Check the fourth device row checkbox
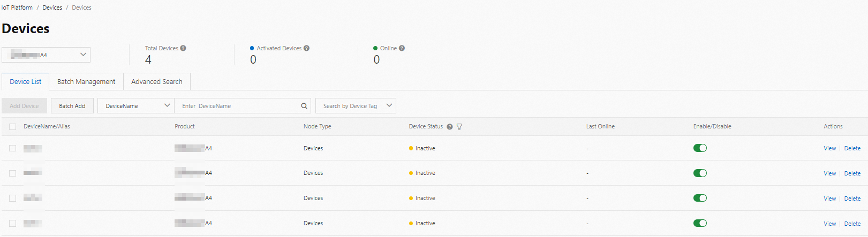The height and width of the screenshot is (237, 868). click(12, 223)
